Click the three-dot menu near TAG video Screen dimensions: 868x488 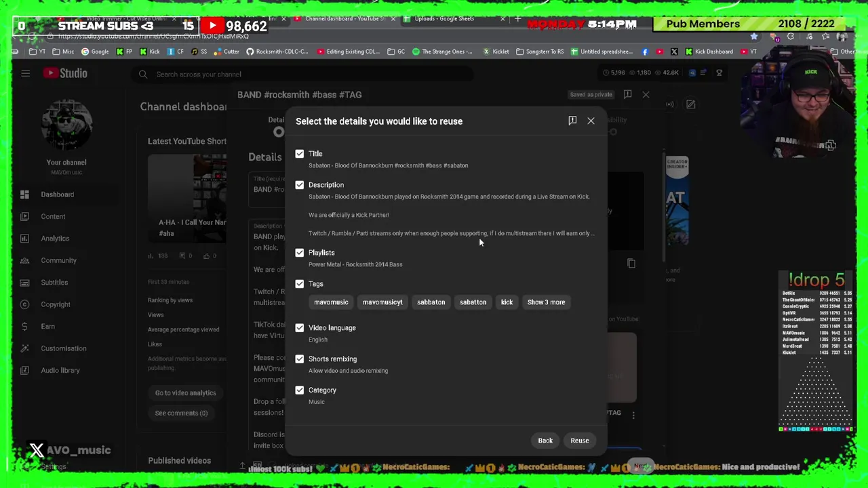click(x=633, y=415)
